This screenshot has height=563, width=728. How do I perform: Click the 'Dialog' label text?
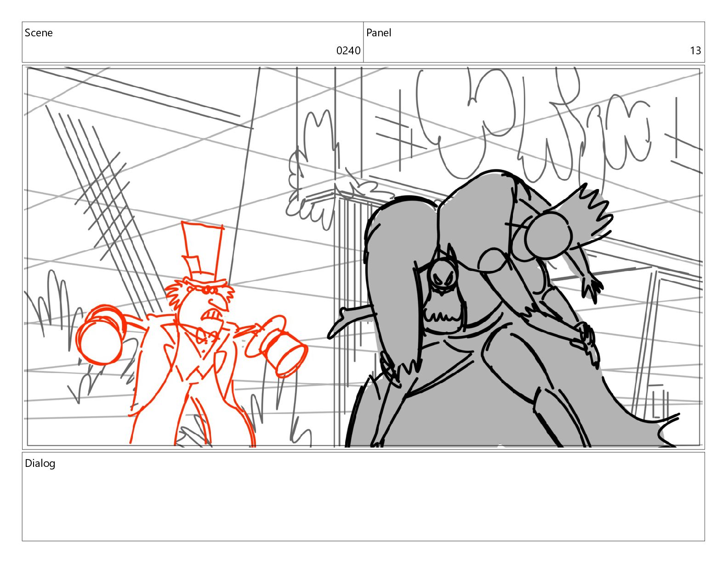click(x=40, y=463)
